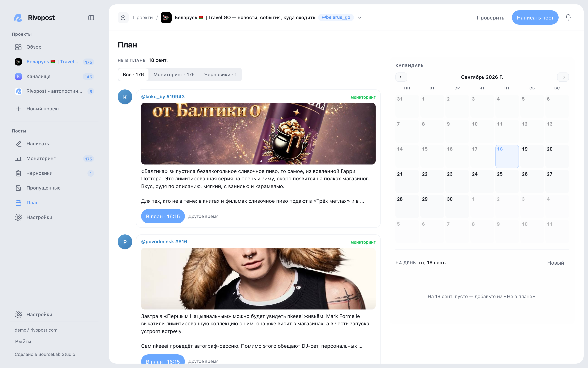Click the Rivopost автопостинг project icon
588x368 pixels.
(18, 91)
